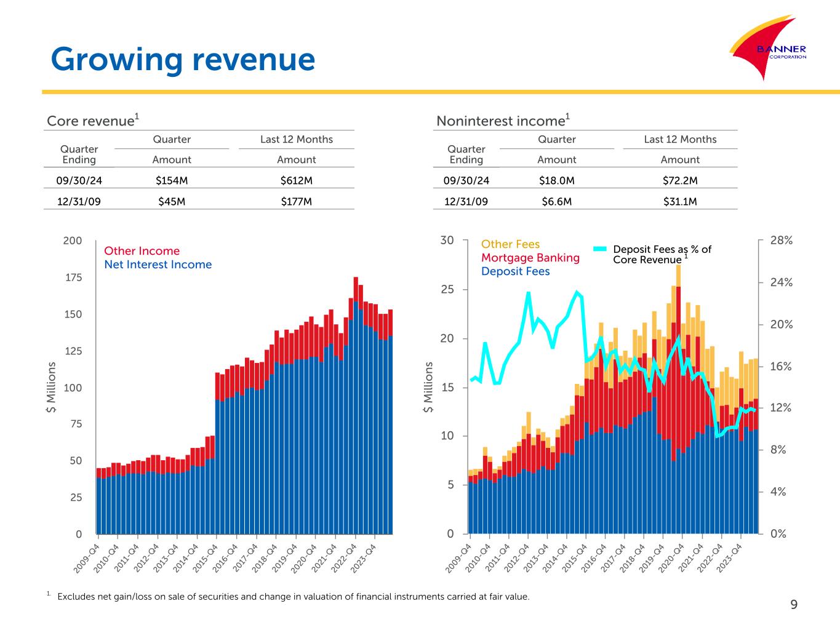Screen dimensions: 840x630
Task: Click the blue Deposit Fees legend label
Action: [x=515, y=271]
